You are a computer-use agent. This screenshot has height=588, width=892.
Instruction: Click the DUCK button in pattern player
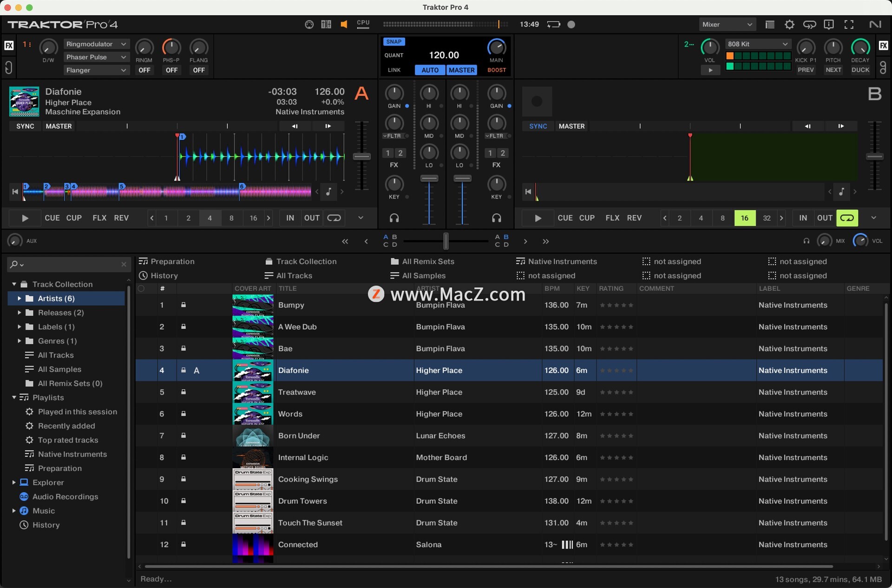point(860,70)
